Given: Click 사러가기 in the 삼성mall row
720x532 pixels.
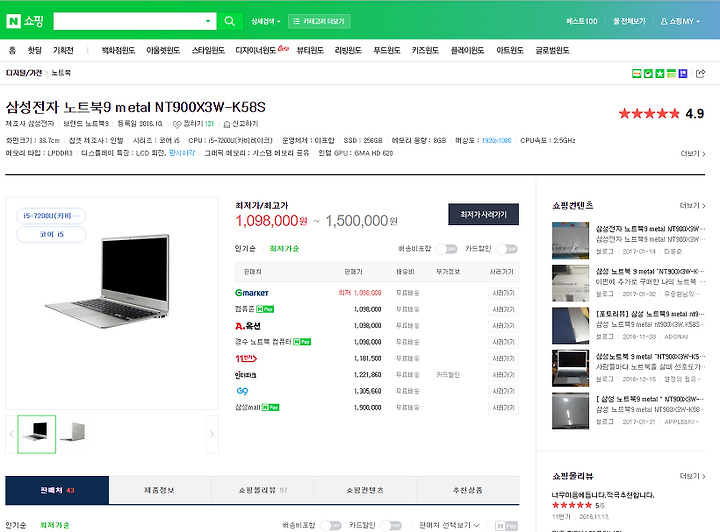Looking at the screenshot, I should click(x=503, y=408).
